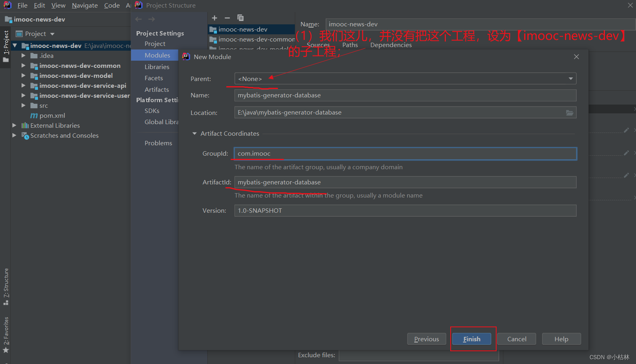Image resolution: width=636 pixels, height=364 pixels.
Task: Close the New Module dialog
Action: pyautogui.click(x=576, y=57)
